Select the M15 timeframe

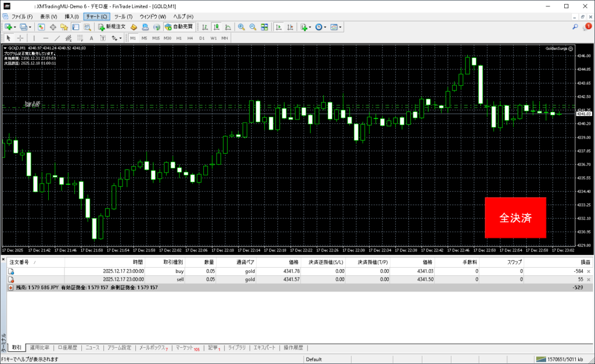[x=156, y=38]
